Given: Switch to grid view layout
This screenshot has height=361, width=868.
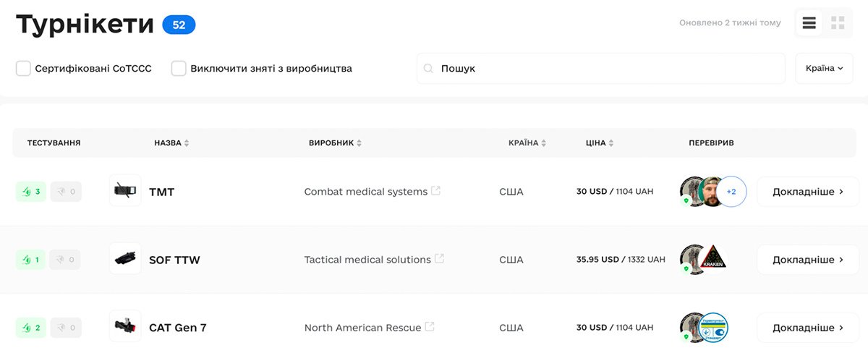Looking at the screenshot, I should tap(838, 23).
